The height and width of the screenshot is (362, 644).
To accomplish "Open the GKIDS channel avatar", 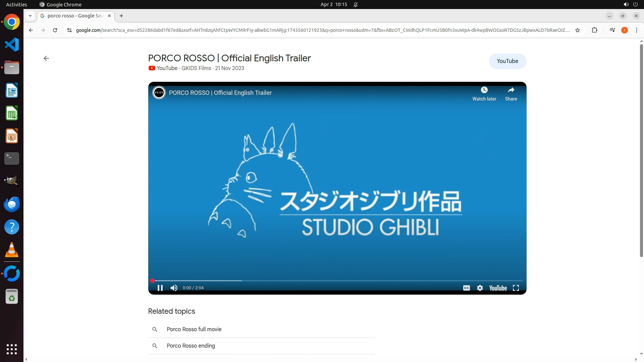I will [159, 93].
